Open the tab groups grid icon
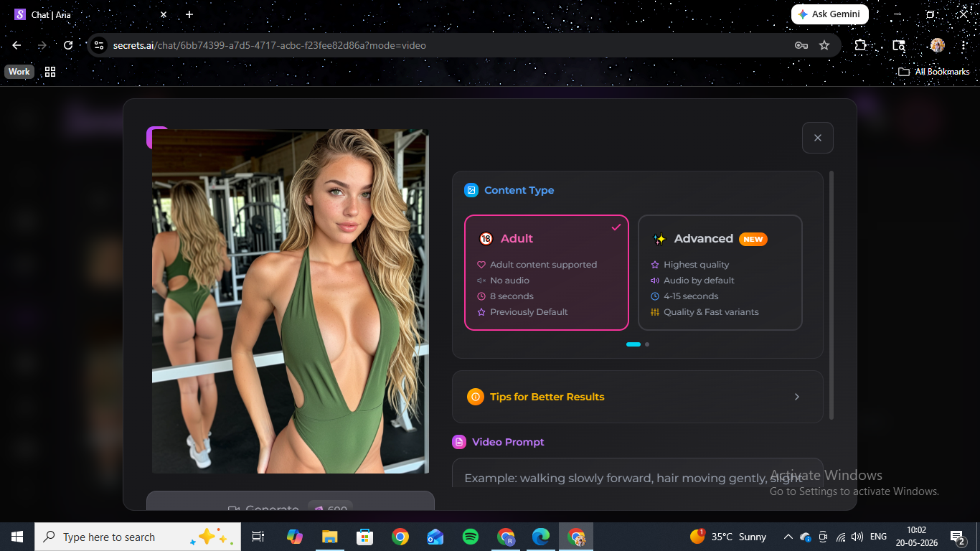The image size is (980, 551). coord(50,72)
